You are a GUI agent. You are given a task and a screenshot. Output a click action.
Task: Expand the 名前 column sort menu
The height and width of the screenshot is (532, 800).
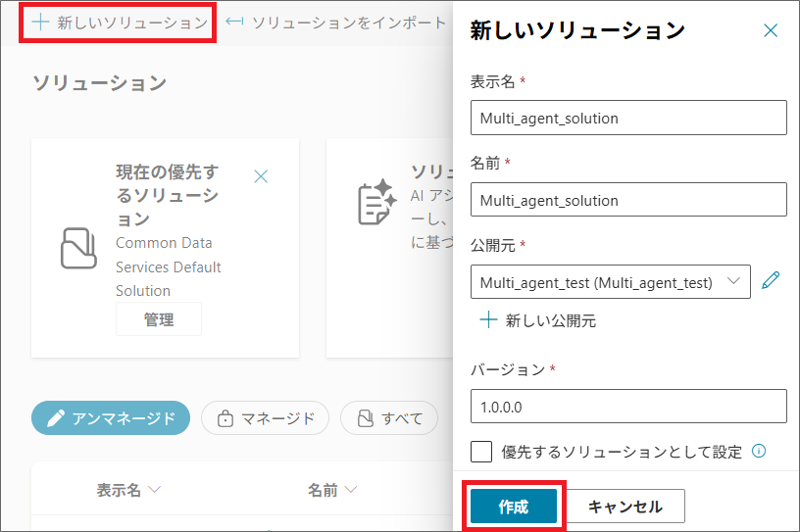coord(350,489)
